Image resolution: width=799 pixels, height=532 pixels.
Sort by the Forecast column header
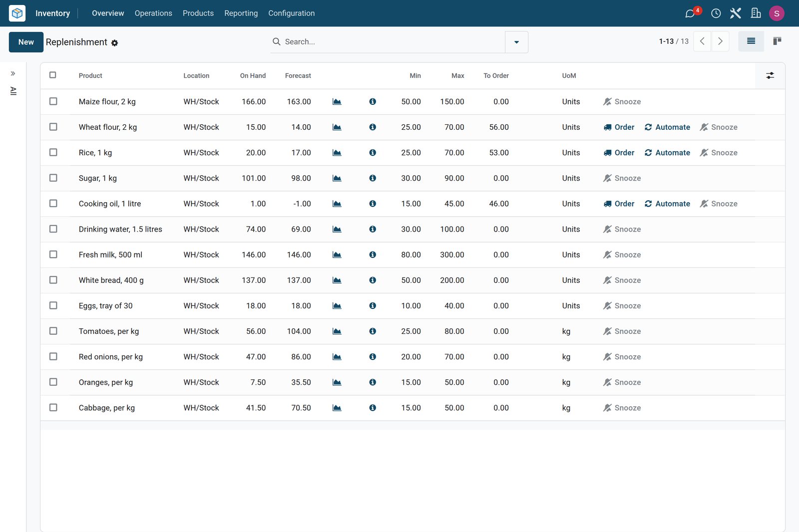click(x=298, y=76)
